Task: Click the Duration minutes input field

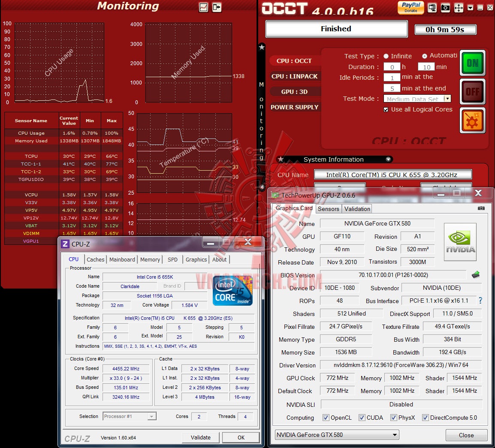Action: tap(426, 66)
